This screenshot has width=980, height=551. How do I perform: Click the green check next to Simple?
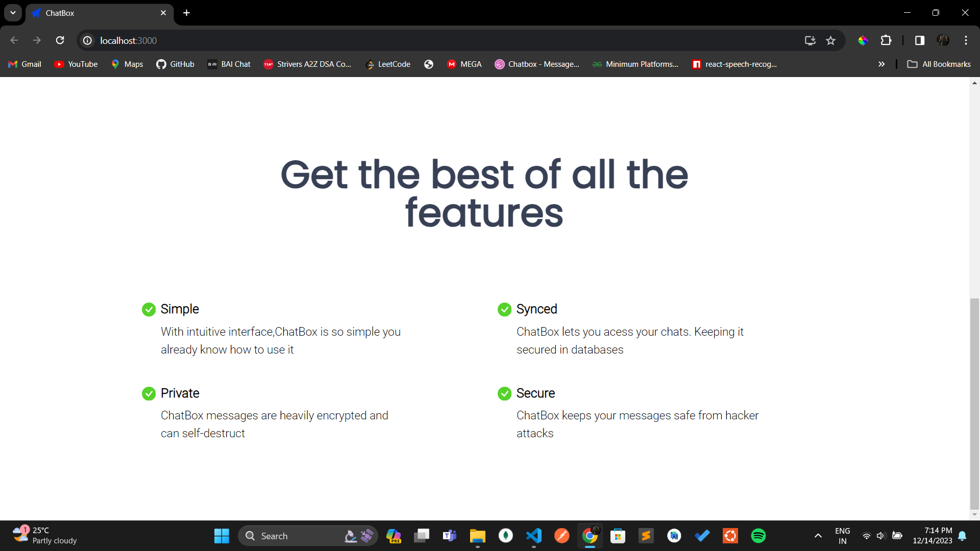click(x=149, y=310)
